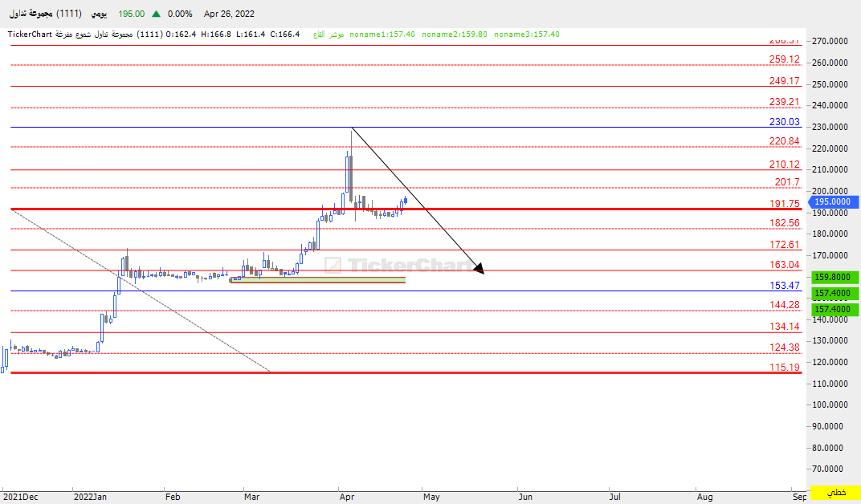Screen dimensions: 861x504
Task: Select the noname2:159.80 legend entry
Action: point(455,35)
